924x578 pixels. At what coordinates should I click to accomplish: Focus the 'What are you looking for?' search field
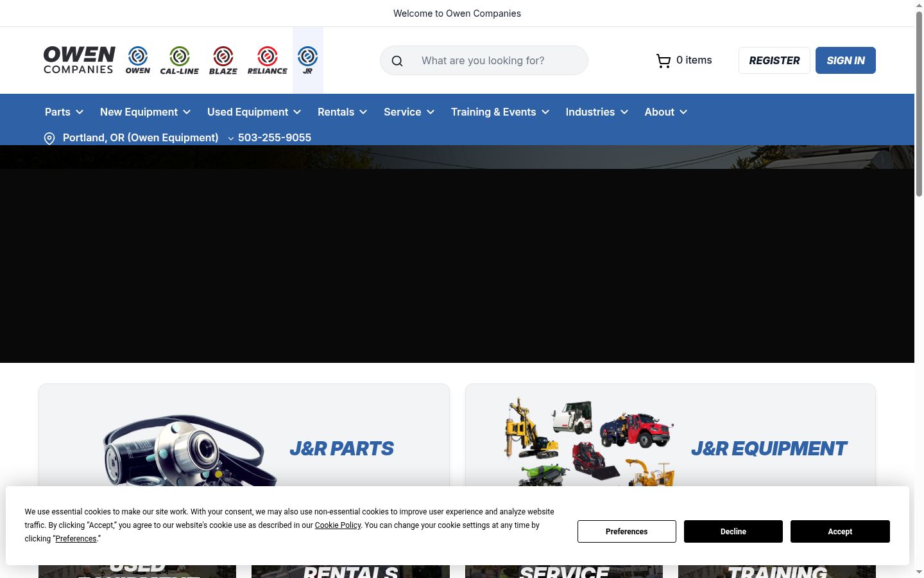[x=484, y=60]
